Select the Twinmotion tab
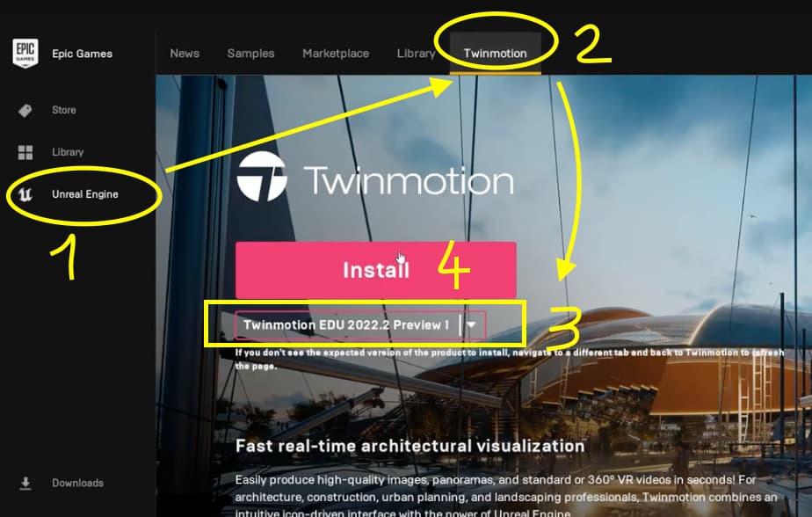The width and height of the screenshot is (812, 517). [495, 54]
